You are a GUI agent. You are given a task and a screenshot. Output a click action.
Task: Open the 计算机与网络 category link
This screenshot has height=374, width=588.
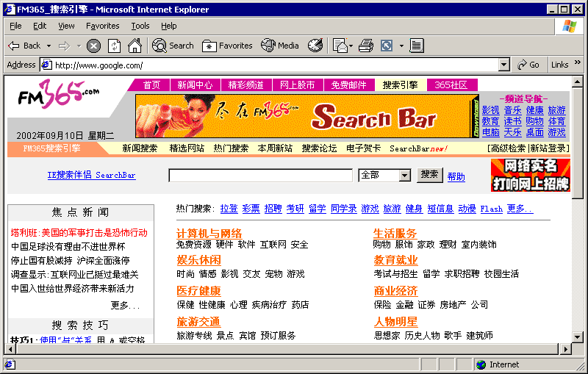209,234
